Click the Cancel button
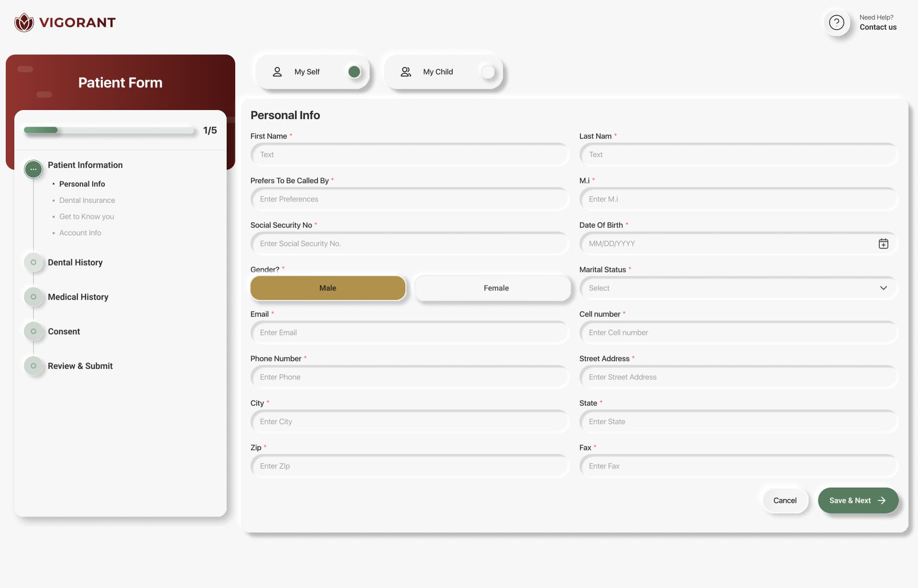Viewport: 918px width, 588px height. click(785, 501)
